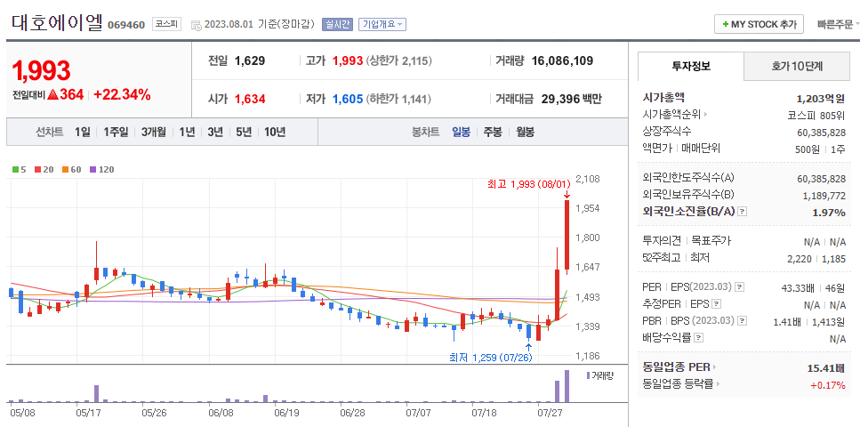Click the green 5-day moving average legend
Image resolution: width=868 pixels, height=427 pixels.
point(19,170)
